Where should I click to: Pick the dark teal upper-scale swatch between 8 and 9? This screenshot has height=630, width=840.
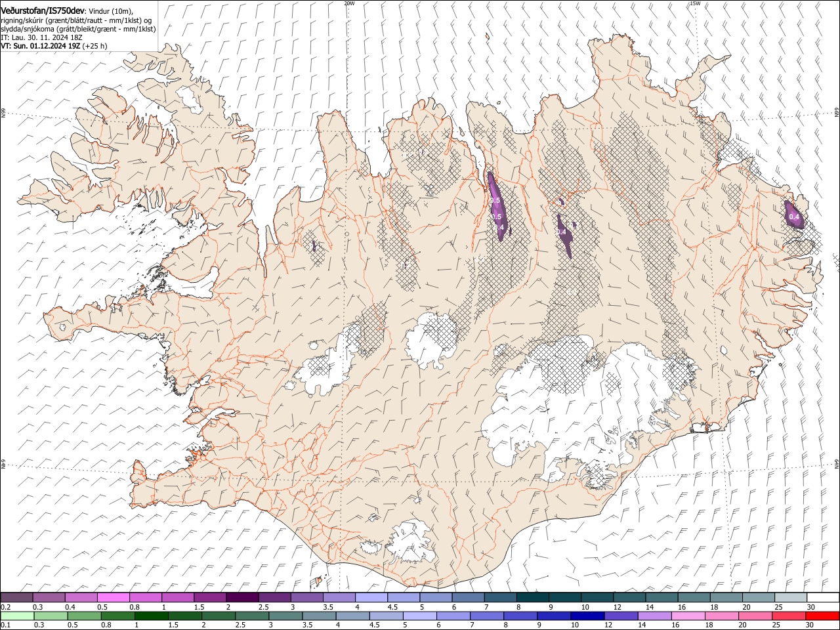532,598
